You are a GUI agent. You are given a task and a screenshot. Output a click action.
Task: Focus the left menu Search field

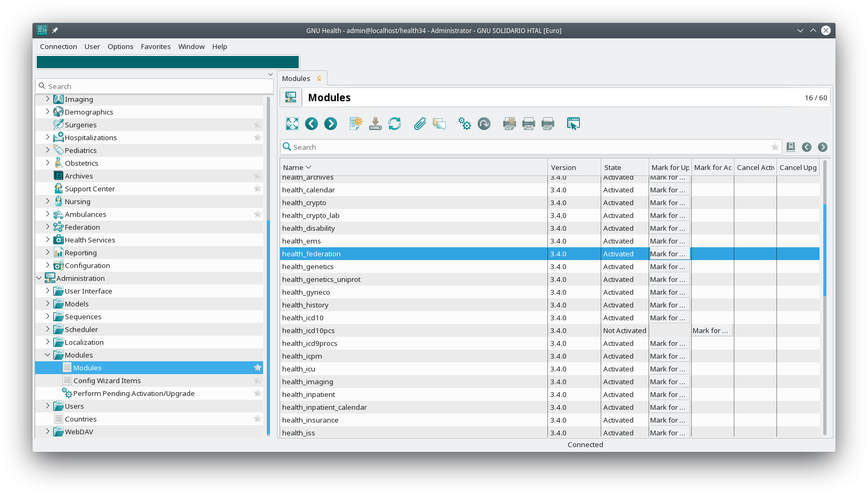click(x=154, y=86)
